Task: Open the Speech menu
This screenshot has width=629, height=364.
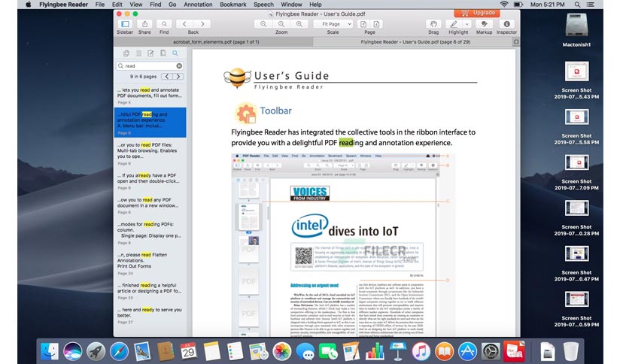Action: click(x=263, y=5)
